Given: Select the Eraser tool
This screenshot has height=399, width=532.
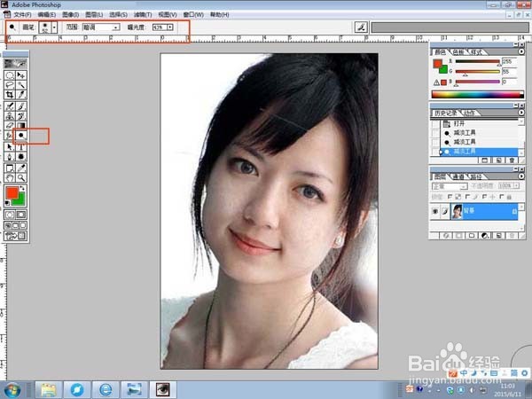Looking at the screenshot, I should [10, 126].
